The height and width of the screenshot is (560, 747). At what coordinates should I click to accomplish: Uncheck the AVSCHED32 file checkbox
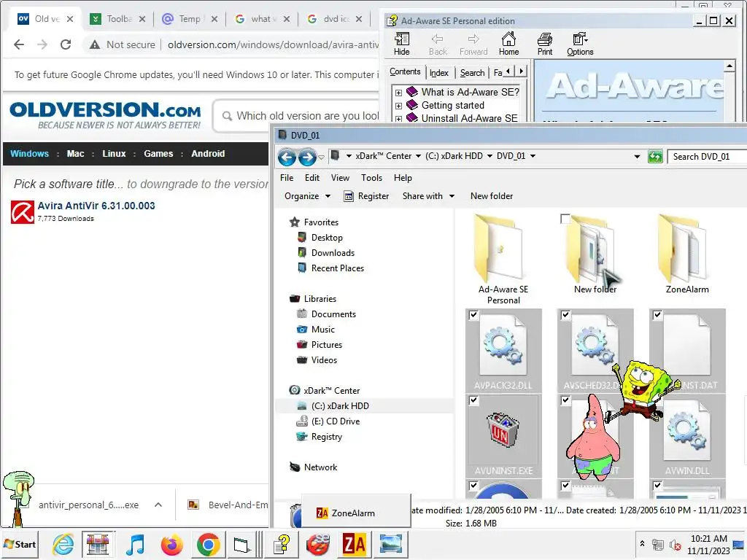pos(565,315)
